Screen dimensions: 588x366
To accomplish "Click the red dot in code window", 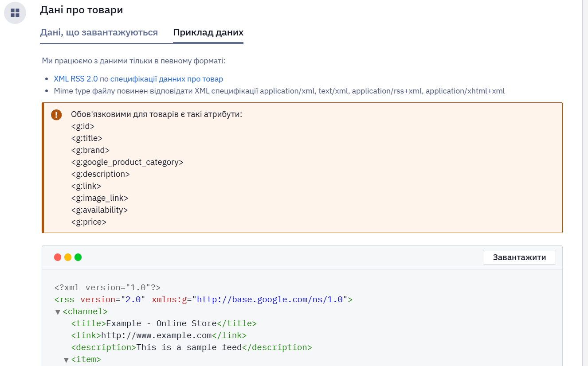I will click(58, 257).
